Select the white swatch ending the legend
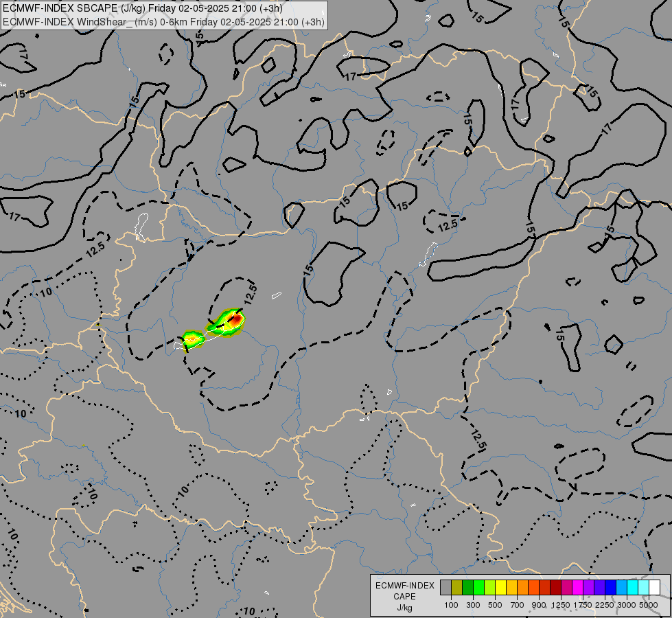The image size is (672, 618). [x=654, y=588]
